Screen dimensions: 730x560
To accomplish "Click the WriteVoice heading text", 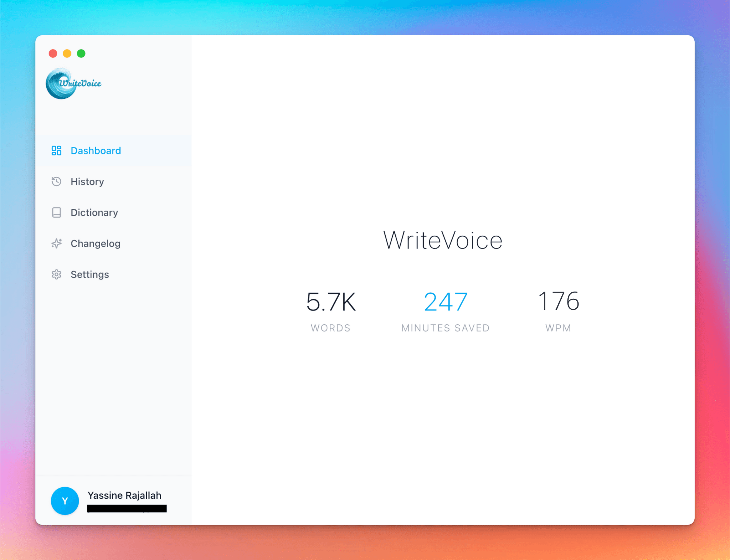I will (443, 240).
